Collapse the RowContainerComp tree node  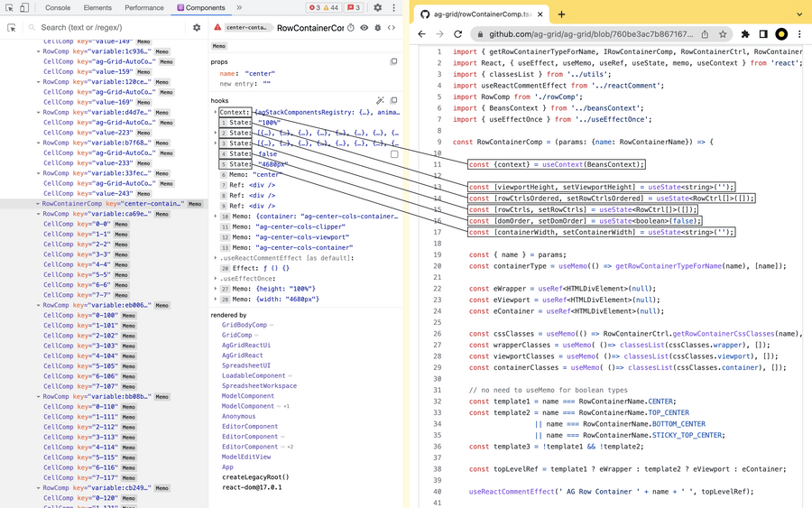38,204
